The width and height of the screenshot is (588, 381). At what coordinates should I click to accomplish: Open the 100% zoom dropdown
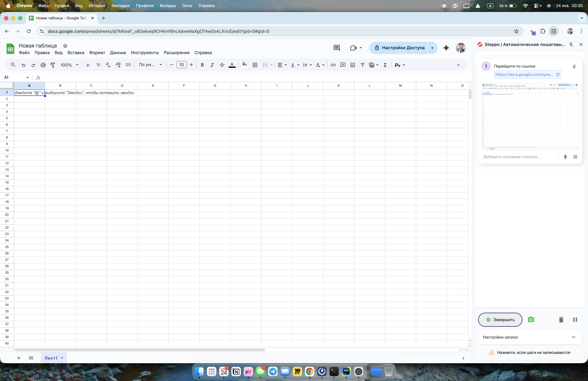point(69,65)
